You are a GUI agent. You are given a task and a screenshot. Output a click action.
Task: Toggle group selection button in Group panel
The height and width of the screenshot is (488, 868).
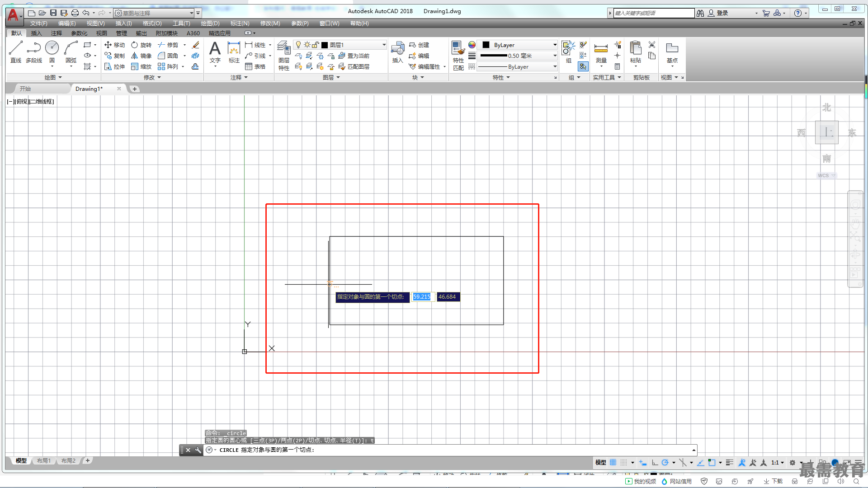[583, 66]
